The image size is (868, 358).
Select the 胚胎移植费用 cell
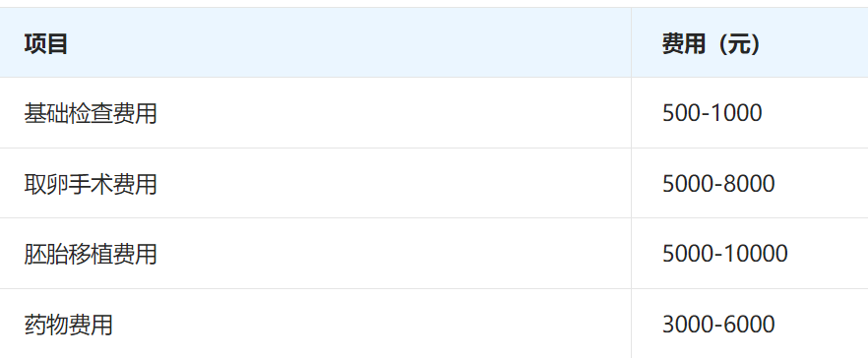coord(316,254)
